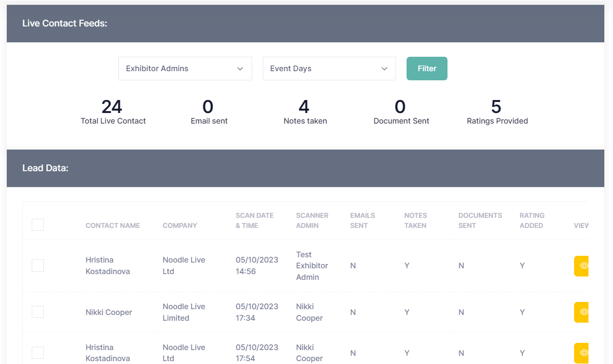Check the box for the 05/10/2023 14:56 lead
This screenshot has height=364, width=613.
tap(38, 265)
